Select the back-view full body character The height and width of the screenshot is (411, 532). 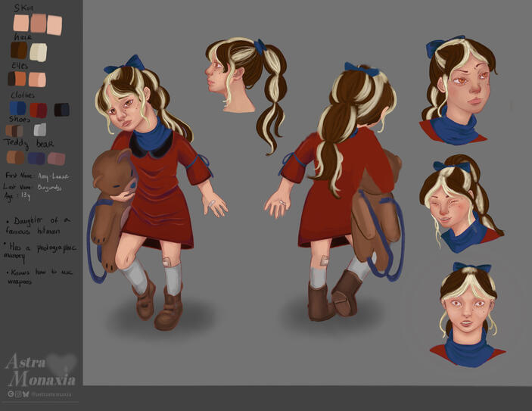[x=334, y=192]
